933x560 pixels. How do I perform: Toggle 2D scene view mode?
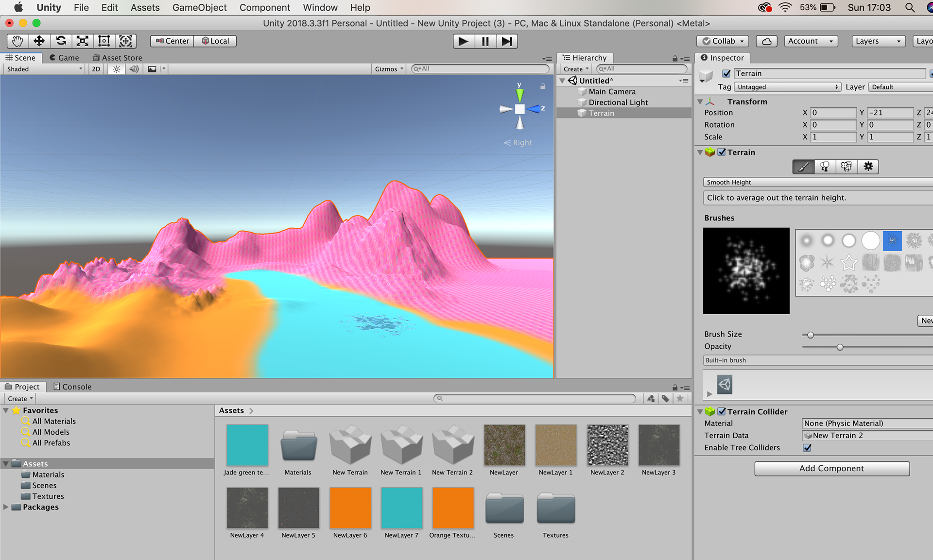[96, 69]
